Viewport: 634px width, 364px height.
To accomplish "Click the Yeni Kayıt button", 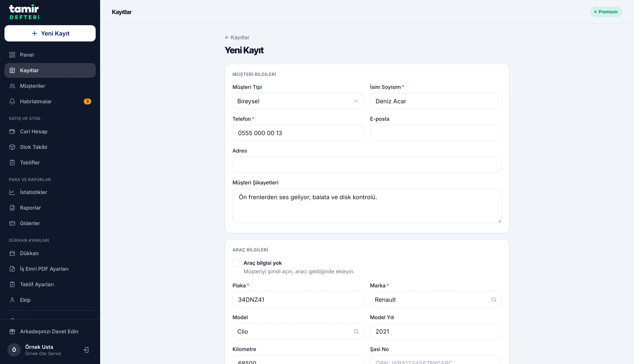I will 50,33.
